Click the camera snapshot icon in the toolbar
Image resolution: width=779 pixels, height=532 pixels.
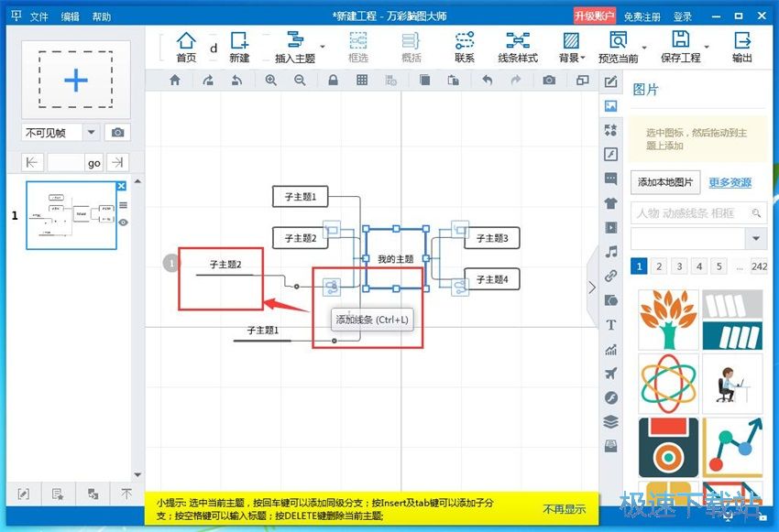549,80
